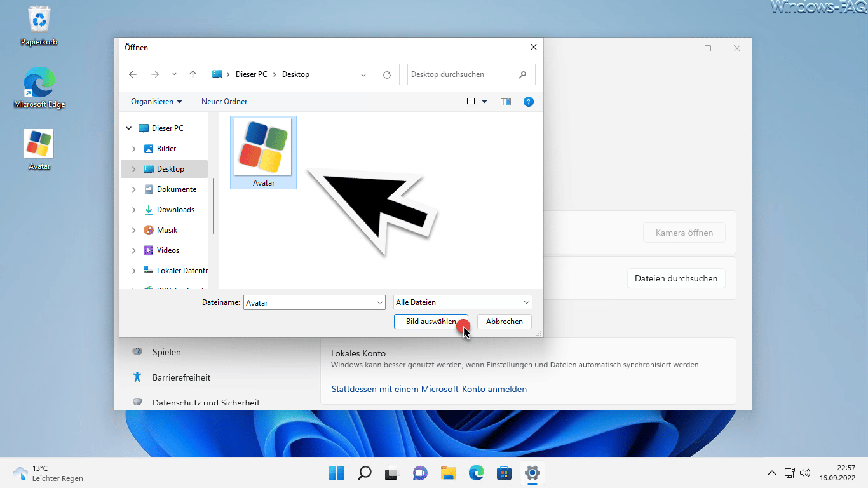
Task: Show hidden tray icons chevron
Action: 772,473
